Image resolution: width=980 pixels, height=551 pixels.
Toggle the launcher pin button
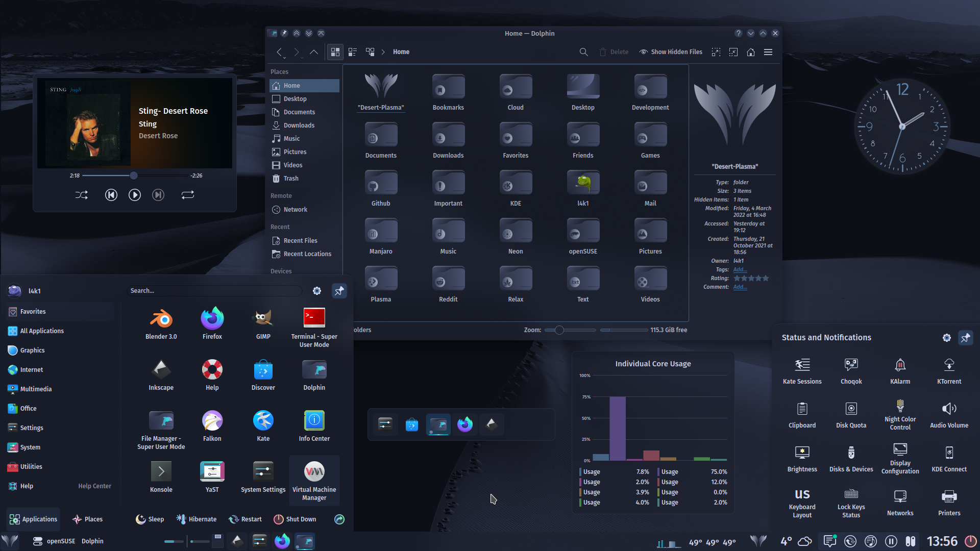pos(339,291)
